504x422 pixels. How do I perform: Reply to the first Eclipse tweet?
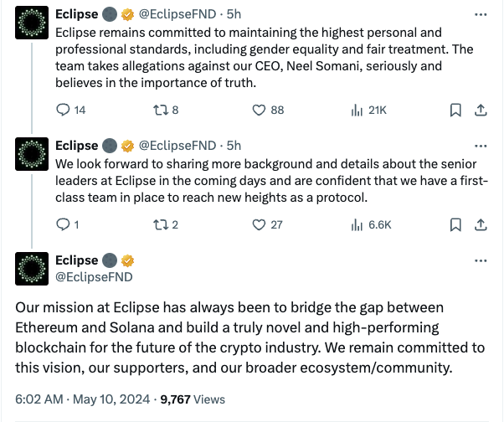[x=63, y=110]
